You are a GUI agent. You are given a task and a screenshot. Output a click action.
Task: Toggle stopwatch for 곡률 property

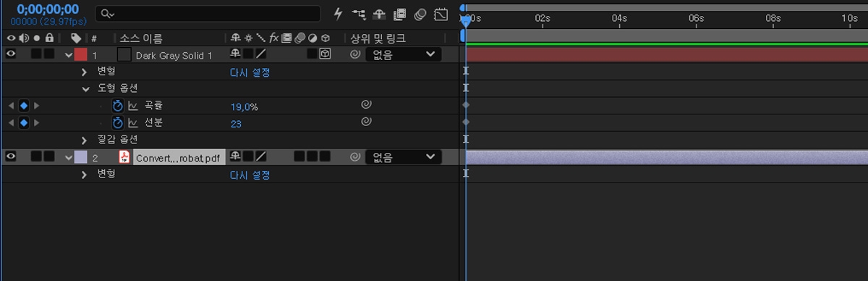(x=118, y=106)
